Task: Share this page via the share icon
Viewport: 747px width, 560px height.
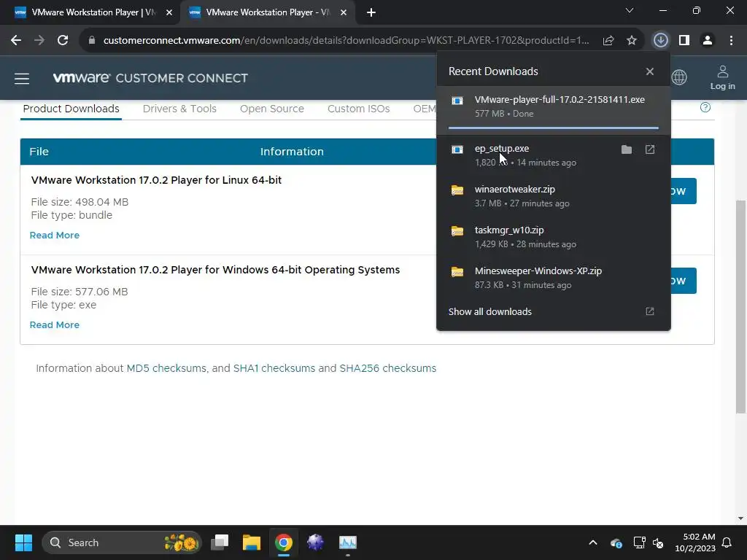Action: click(608, 40)
